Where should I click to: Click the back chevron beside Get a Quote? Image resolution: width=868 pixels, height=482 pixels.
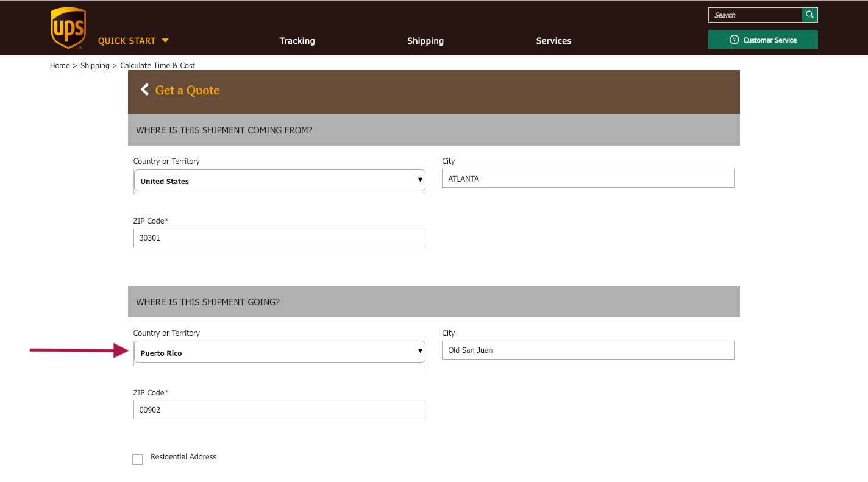click(x=144, y=90)
